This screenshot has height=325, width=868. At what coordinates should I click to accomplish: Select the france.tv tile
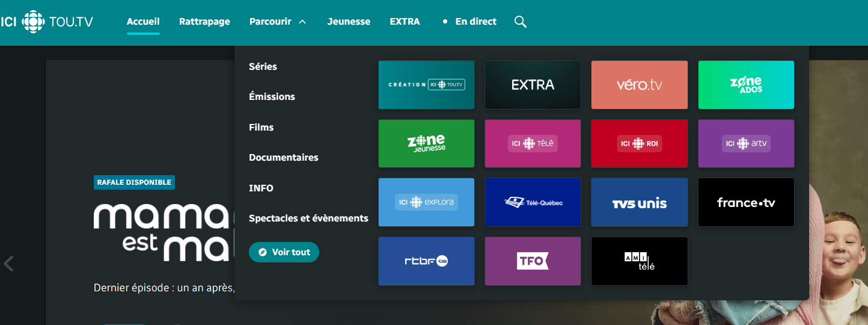(x=746, y=202)
